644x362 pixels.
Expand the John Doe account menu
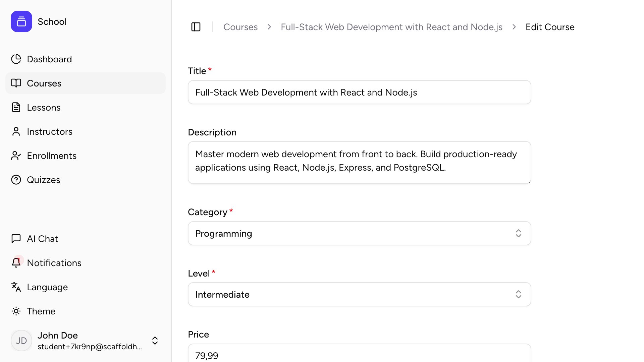(155, 341)
